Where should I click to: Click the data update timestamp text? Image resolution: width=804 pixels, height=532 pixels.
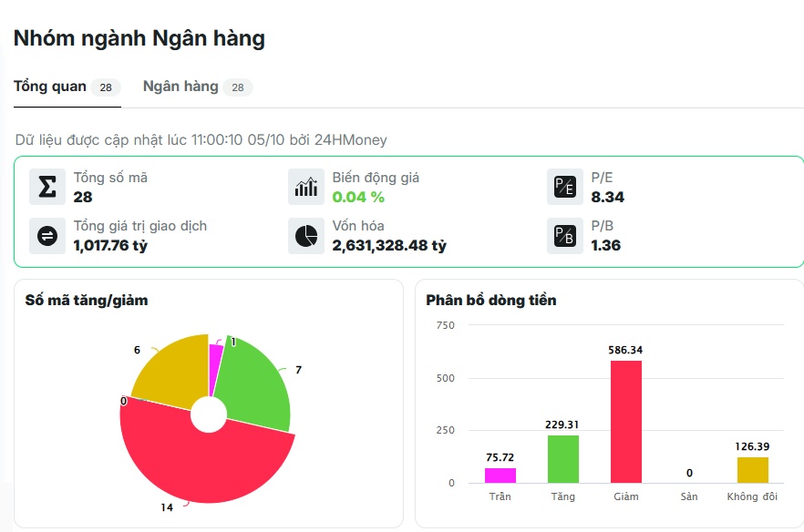click(x=201, y=140)
